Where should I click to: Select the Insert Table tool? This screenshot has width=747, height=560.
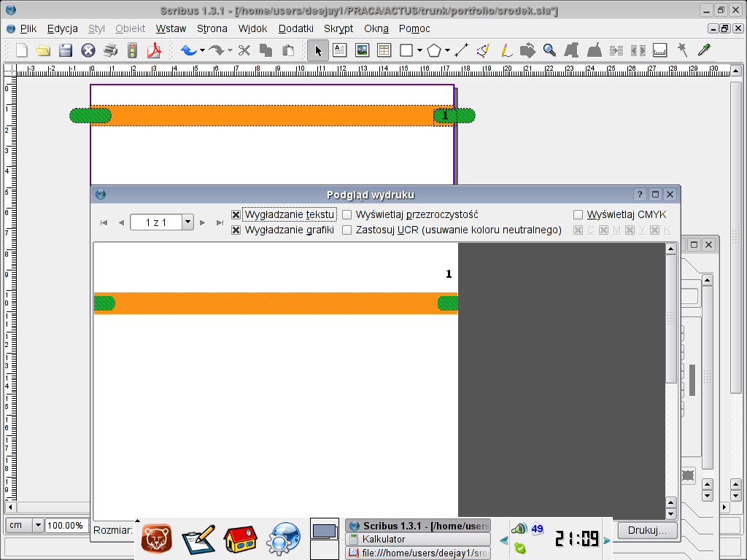point(384,50)
